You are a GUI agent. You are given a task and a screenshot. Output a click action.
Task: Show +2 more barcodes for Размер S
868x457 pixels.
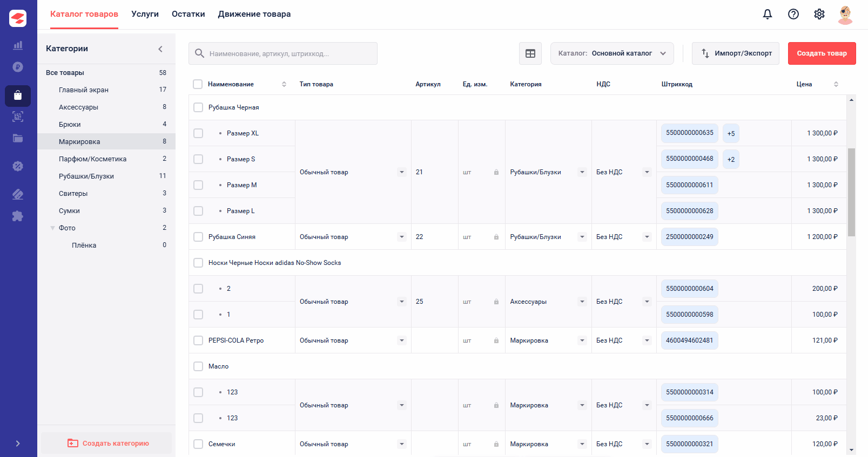tap(731, 159)
